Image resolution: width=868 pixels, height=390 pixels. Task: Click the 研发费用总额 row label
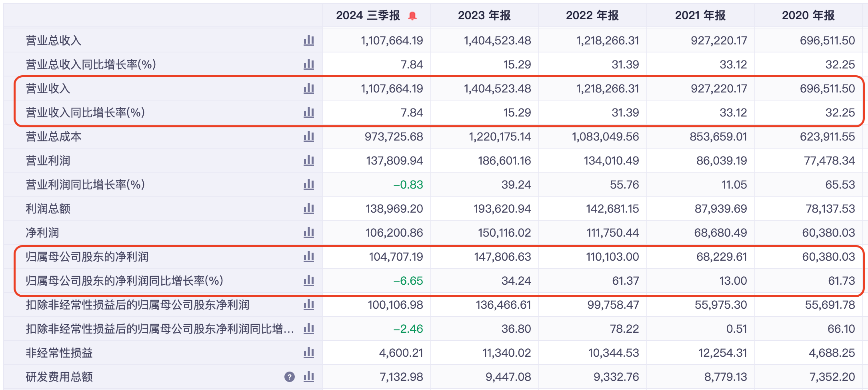pyautogui.click(x=59, y=377)
